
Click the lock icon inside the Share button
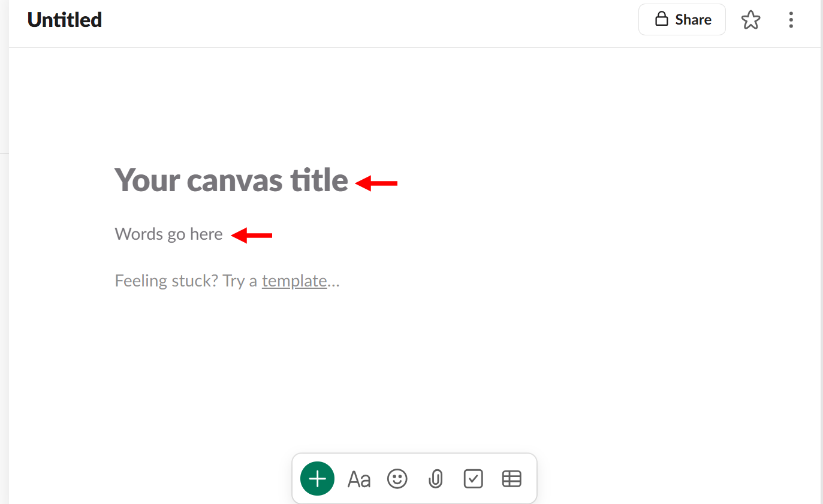(x=661, y=19)
